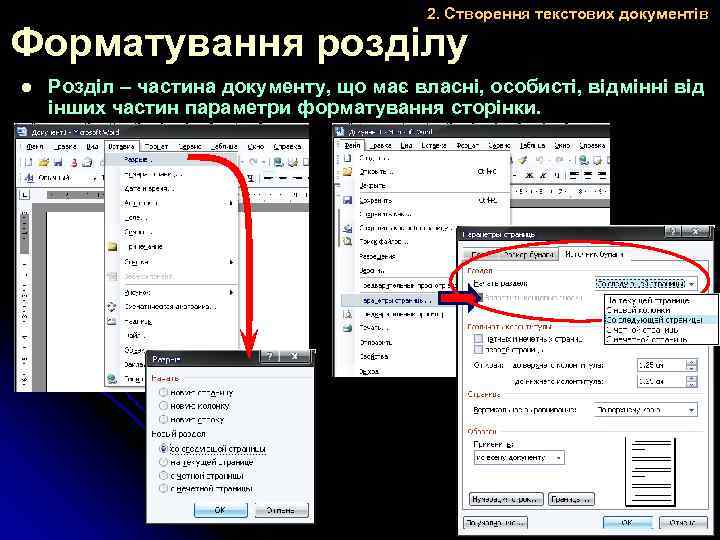The height and width of the screenshot is (540, 720).
Task: Click the header distance spinner arrows
Action: (691, 366)
